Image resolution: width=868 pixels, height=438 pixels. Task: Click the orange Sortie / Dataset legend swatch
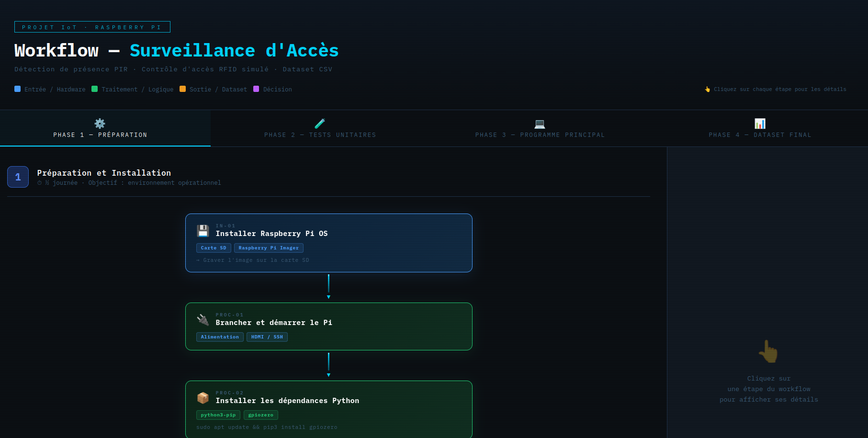pos(182,89)
